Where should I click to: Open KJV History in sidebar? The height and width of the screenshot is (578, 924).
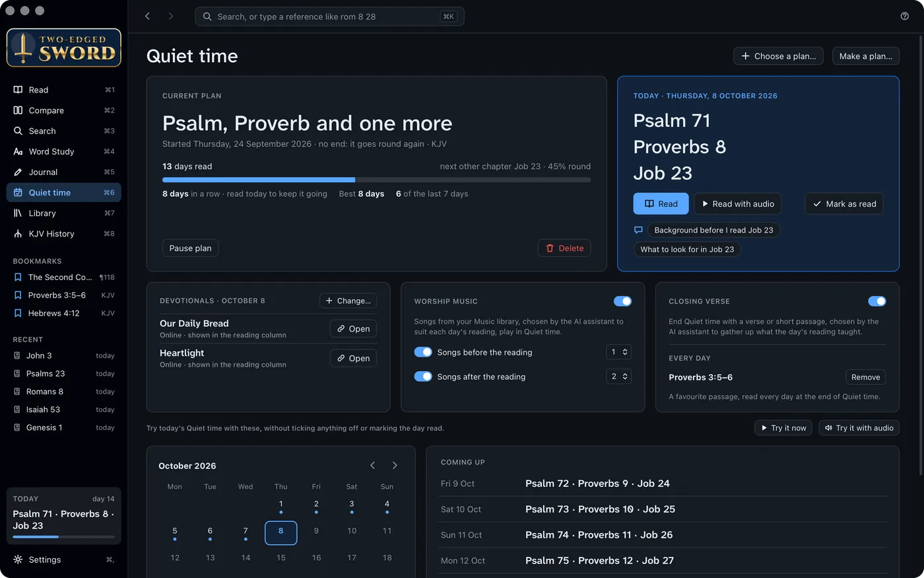64,234
